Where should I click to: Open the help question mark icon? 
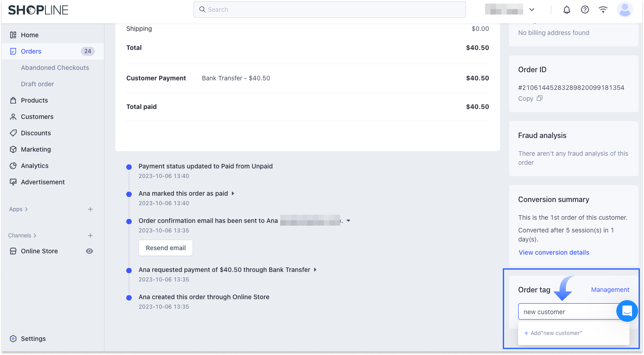[x=585, y=10]
